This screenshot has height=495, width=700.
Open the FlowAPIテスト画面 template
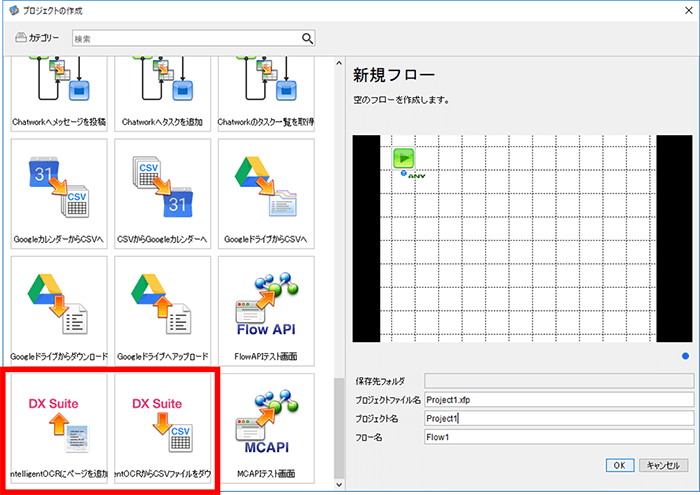(266, 311)
